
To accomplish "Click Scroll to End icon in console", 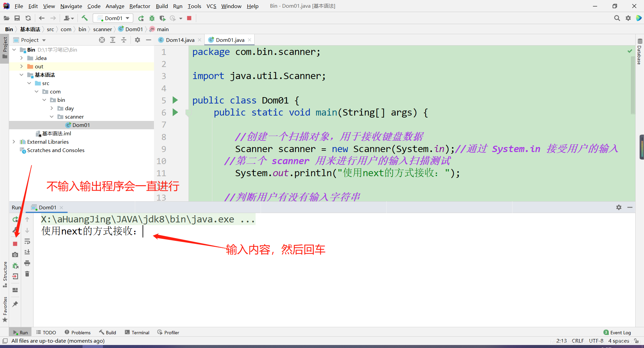I will point(27,252).
